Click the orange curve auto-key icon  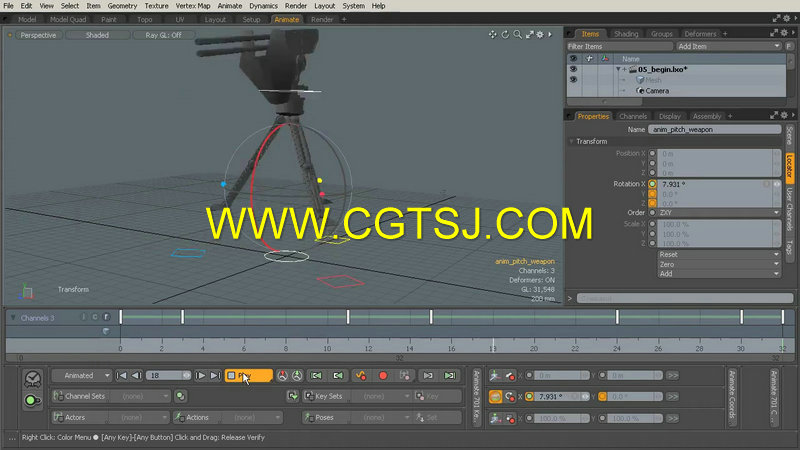361,376
